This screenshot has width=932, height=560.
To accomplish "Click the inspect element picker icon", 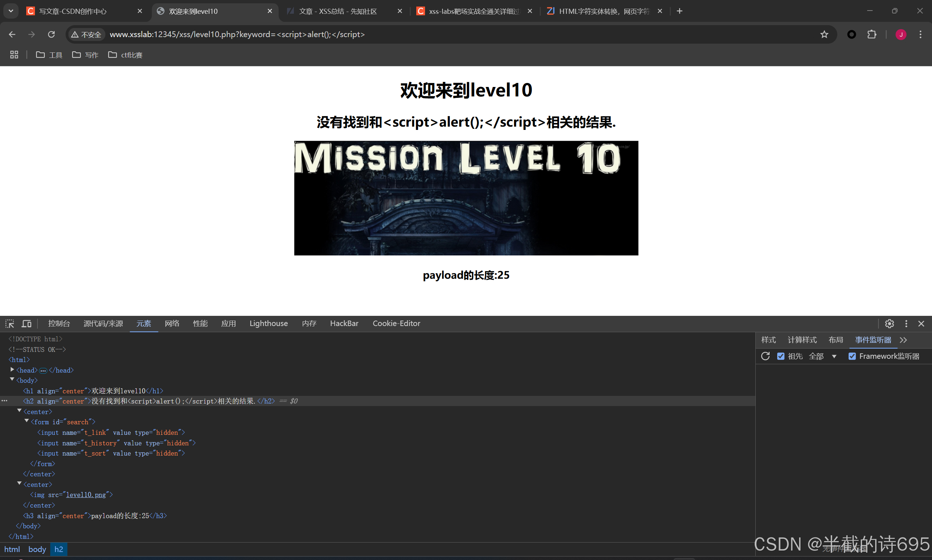I will click(x=10, y=323).
